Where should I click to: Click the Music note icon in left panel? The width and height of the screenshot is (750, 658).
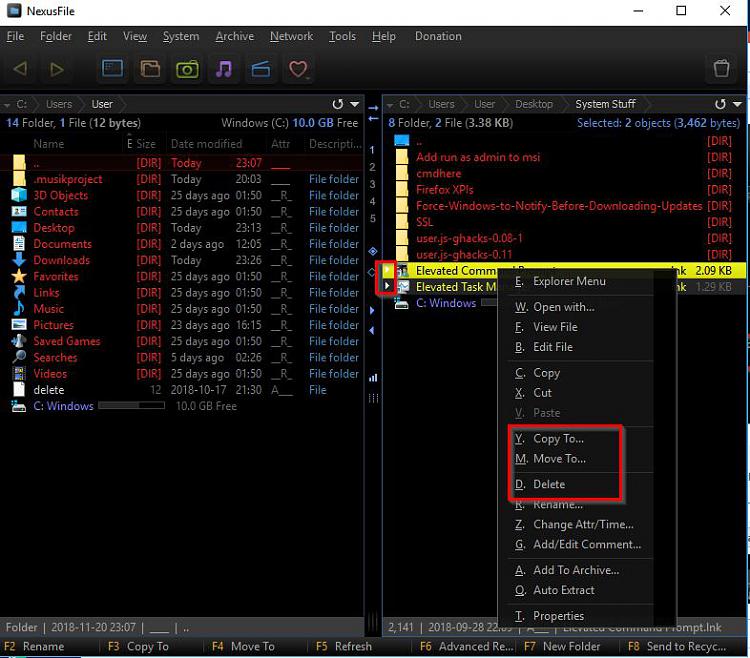point(19,308)
